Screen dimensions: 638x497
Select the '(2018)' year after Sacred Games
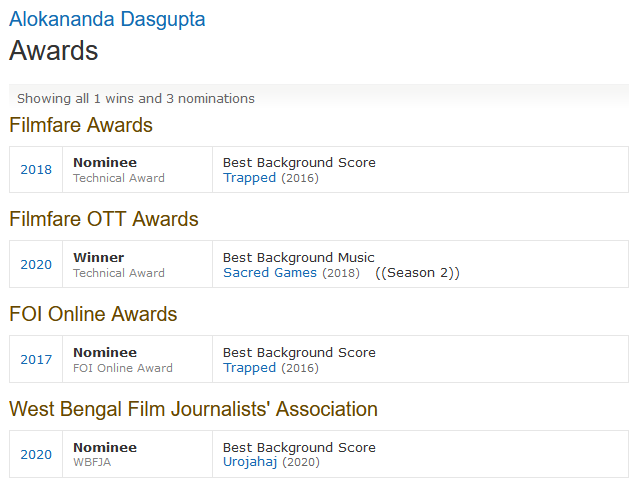tap(341, 273)
